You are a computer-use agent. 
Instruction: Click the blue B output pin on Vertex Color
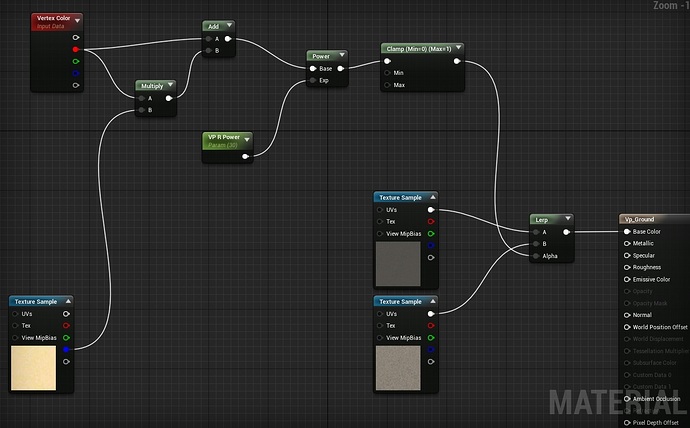[x=76, y=73]
